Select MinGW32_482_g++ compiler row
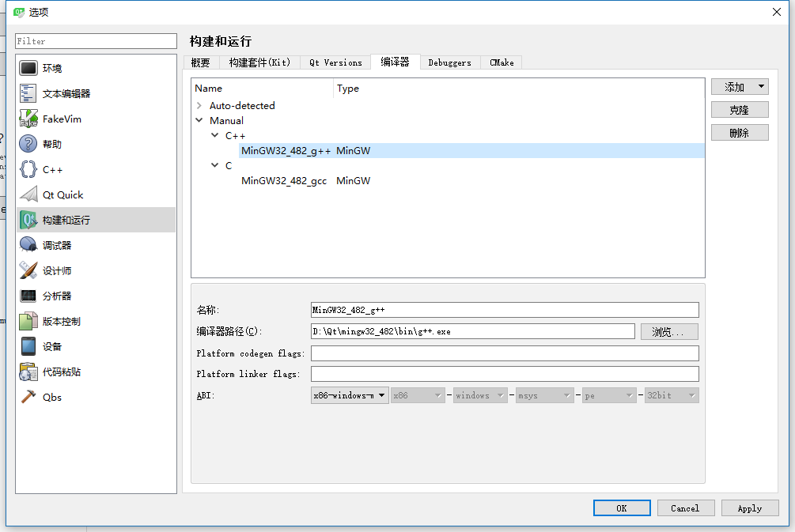 471,150
